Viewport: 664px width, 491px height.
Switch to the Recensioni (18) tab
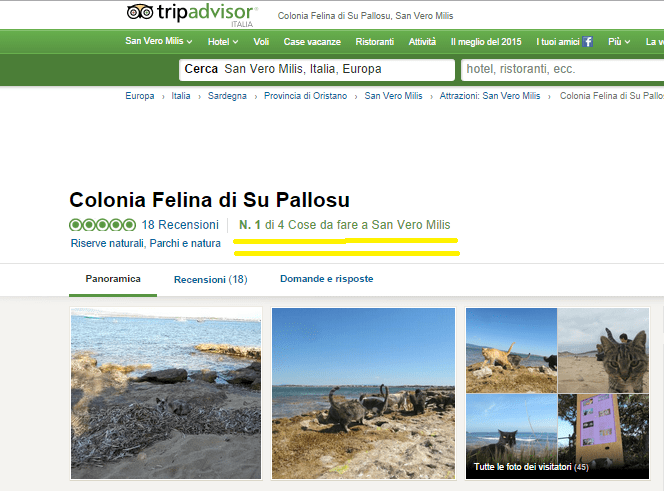(210, 279)
